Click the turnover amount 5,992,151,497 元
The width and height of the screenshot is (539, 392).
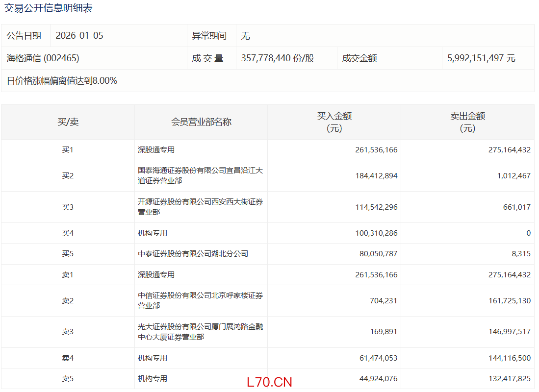coord(481,58)
